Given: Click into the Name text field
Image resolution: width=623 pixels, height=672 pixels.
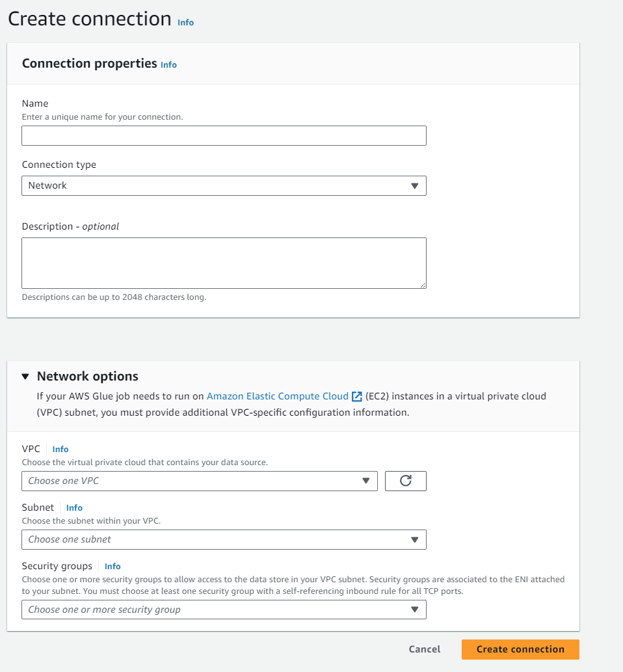Looking at the screenshot, I should [x=224, y=135].
